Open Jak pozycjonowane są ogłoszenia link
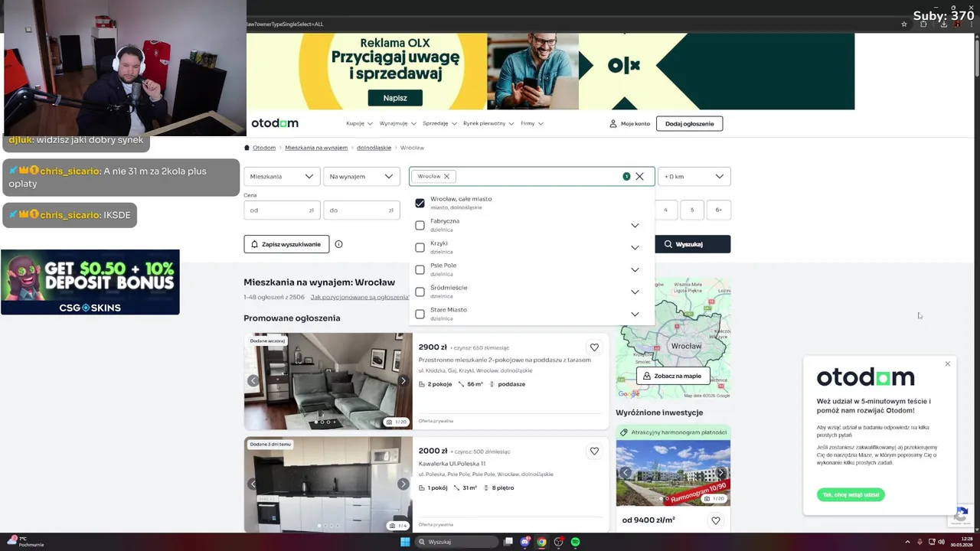Viewport: 980px width, 551px height. pos(360,297)
